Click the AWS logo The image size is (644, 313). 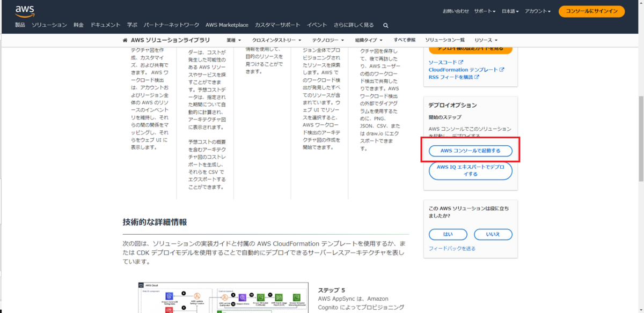[25, 11]
